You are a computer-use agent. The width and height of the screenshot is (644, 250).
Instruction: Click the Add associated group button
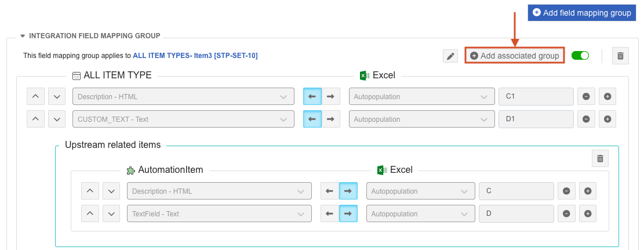click(514, 56)
